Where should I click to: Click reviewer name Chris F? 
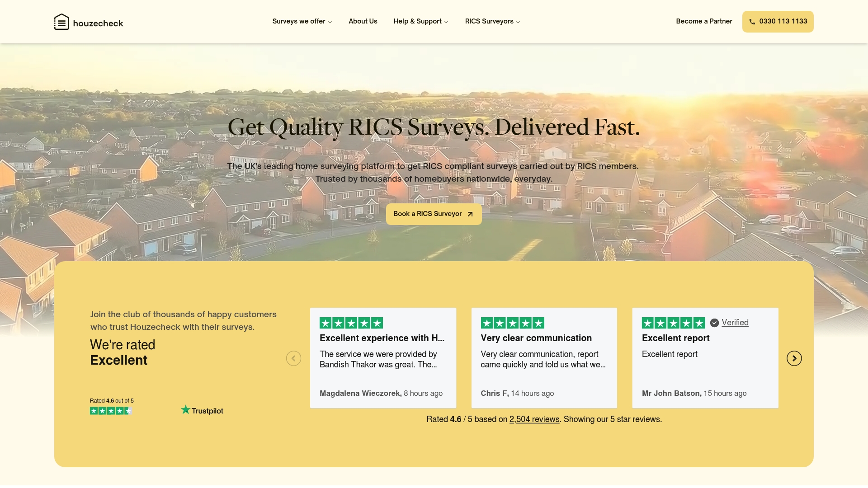[495, 394]
